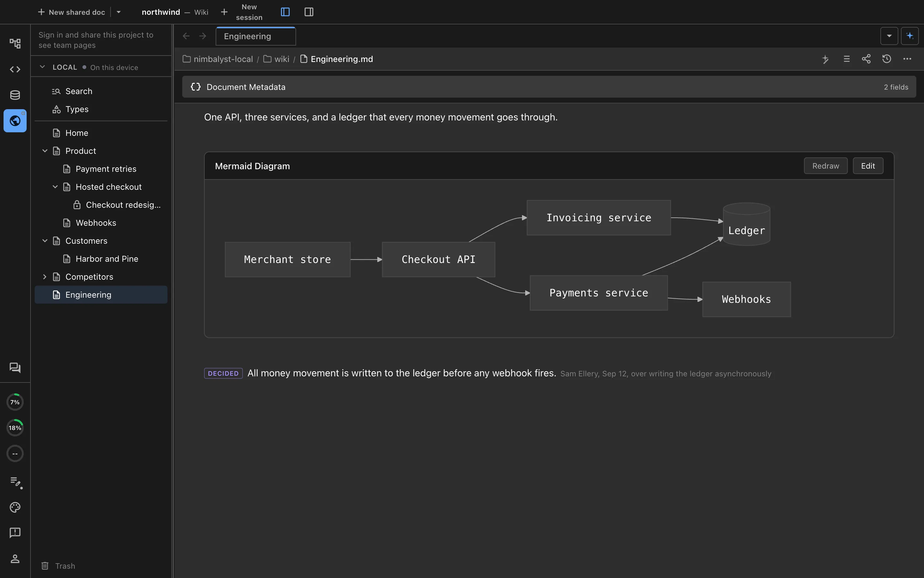The height and width of the screenshot is (578, 924).
Task: Toggle the right sidebar panel layout
Action: 309,12
